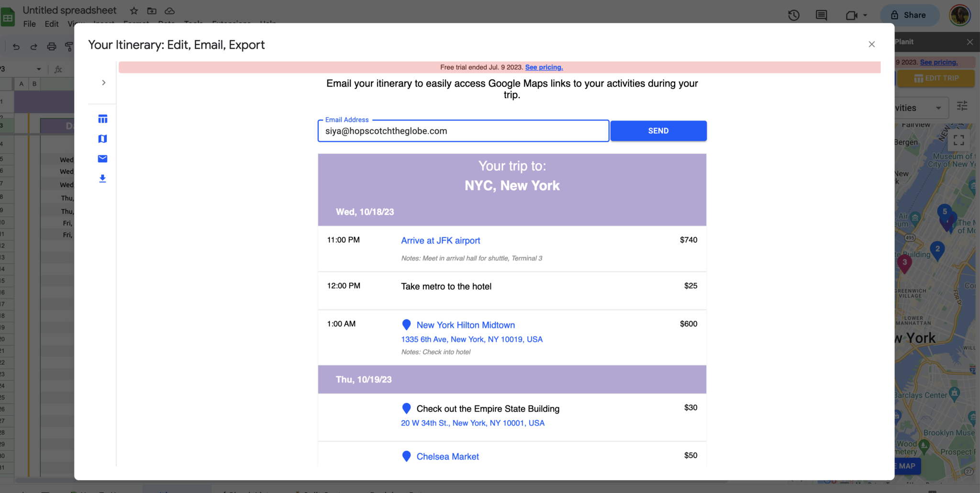The width and height of the screenshot is (980, 493).
Task: Open the meeting options dropdown arrow
Action: [x=865, y=15]
